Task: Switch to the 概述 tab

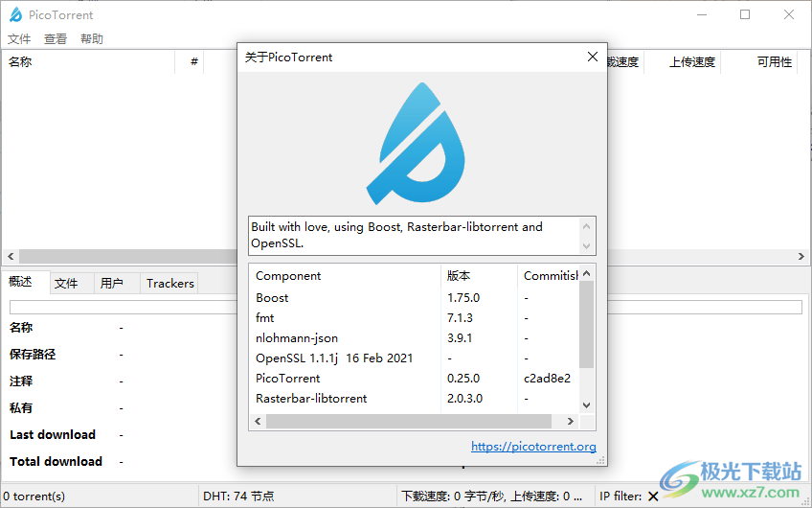Action: (26, 282)
